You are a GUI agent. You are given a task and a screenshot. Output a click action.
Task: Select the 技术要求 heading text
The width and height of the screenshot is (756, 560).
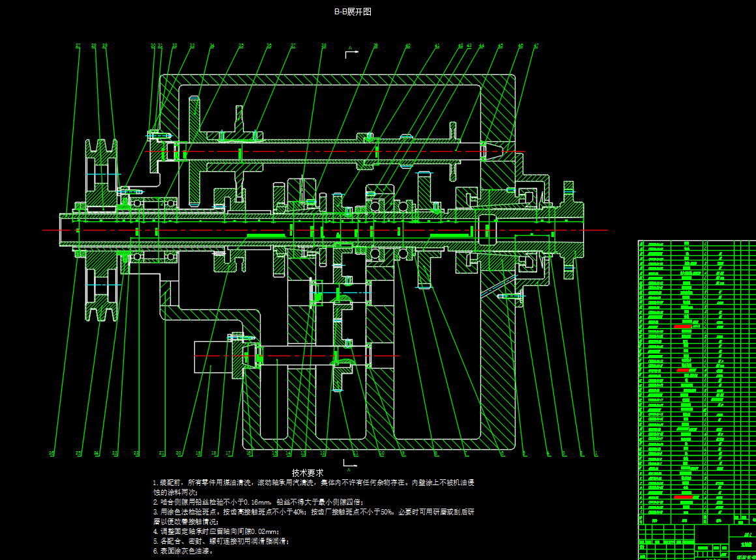coord(307,473)
